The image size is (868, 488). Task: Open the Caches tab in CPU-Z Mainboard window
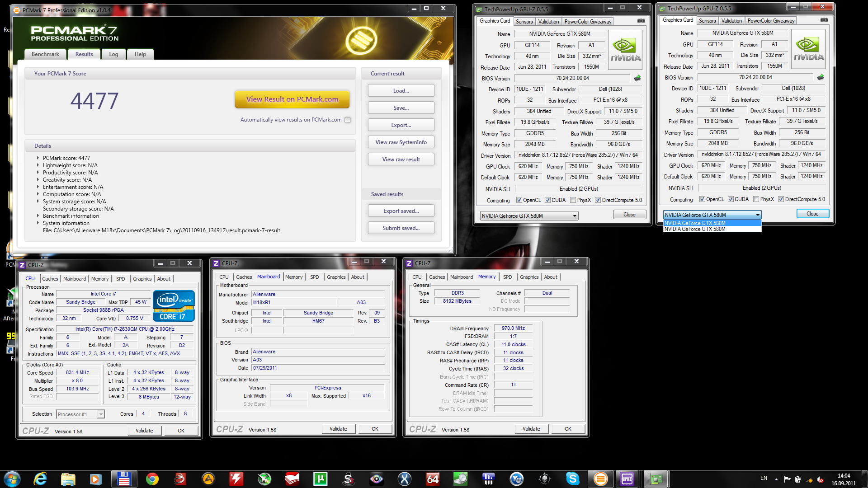pos(244,277)
